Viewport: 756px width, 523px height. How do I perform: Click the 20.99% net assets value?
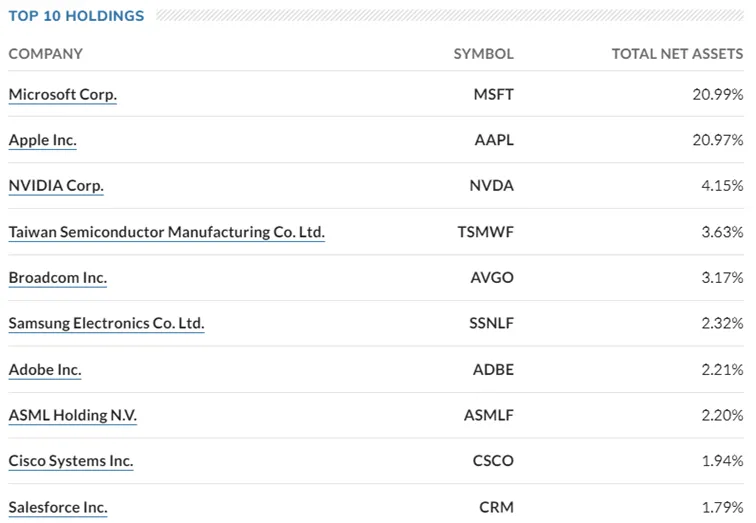(718, 94)
